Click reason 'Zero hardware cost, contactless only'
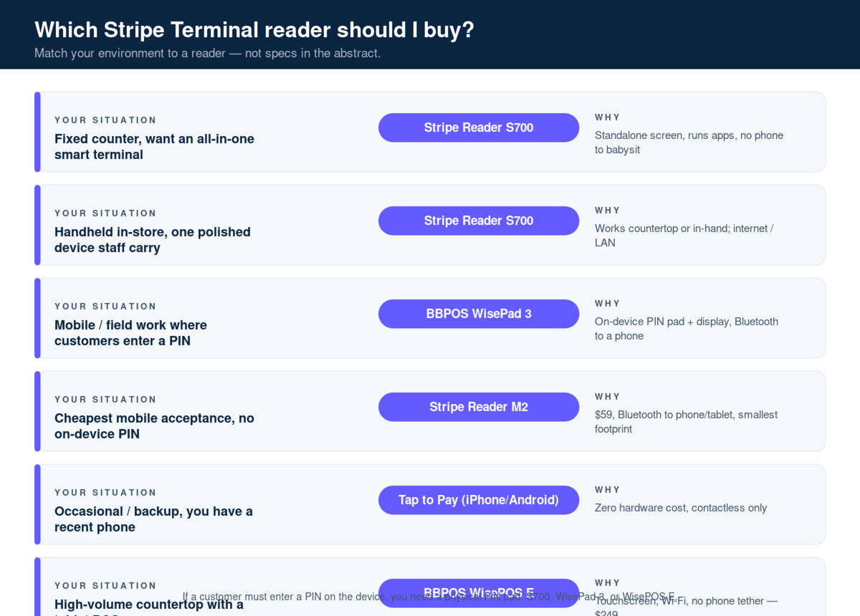 tap(681, 508)
